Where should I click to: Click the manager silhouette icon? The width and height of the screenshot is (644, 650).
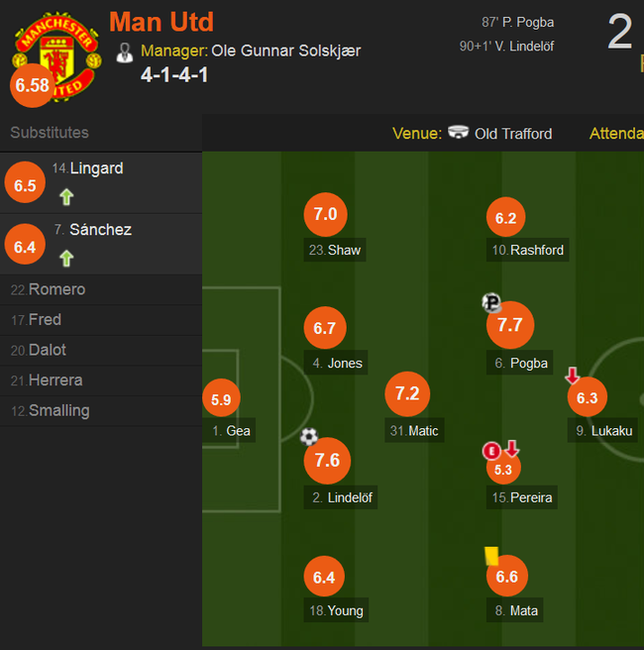124,53
